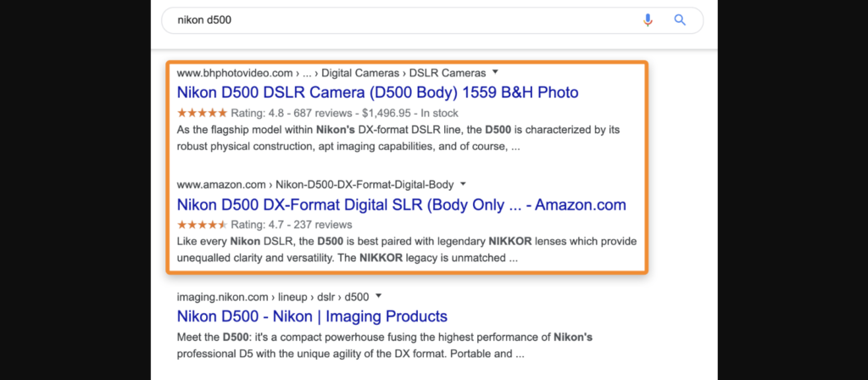Open dropdown arrow beside imaging.nikon.com breadcrumb
Image resolution: width=868 pixels, height=380 pixels.
point(378,296)
